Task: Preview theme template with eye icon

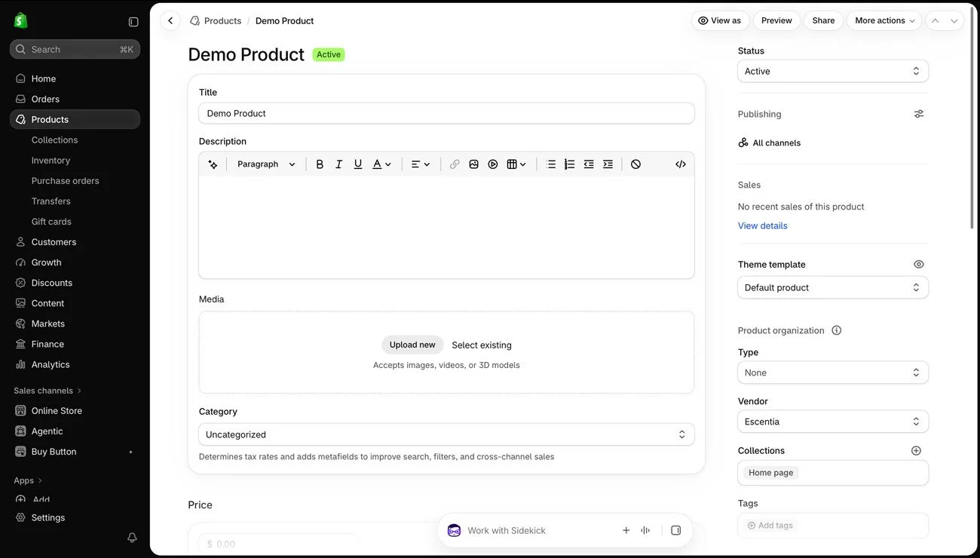Action: point(919,265)
